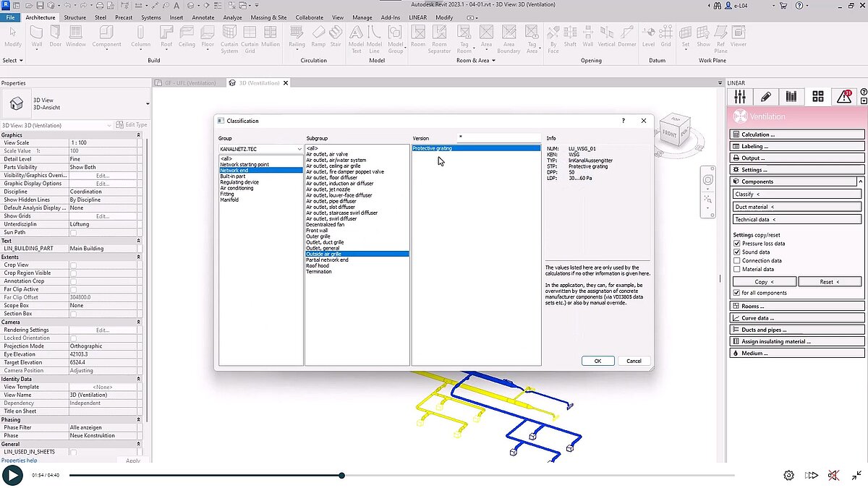Screen dimensions: 868x488
Task: Click the video playback progress slider
Action: pos(341,476)
